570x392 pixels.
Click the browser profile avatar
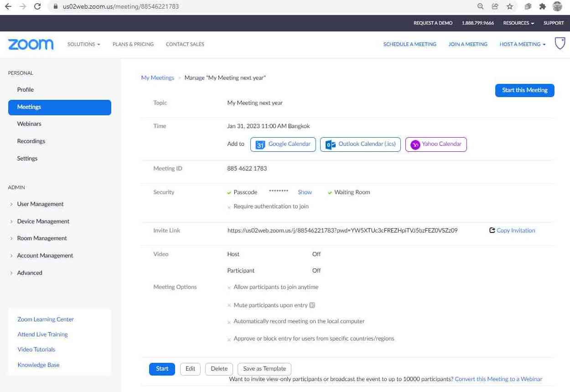(x=557, y=6)
